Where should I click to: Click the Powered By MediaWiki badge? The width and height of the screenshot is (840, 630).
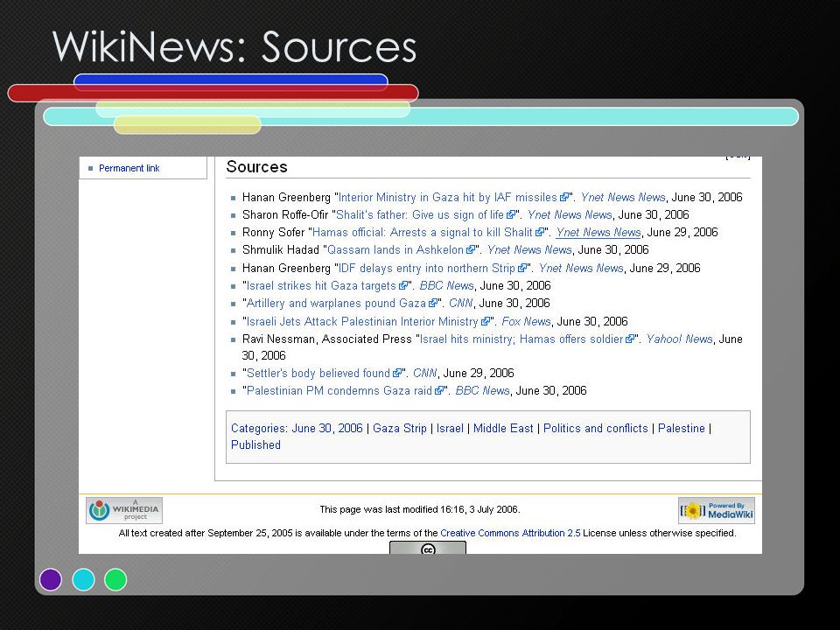pyautogui.click(x=717, y=510)
